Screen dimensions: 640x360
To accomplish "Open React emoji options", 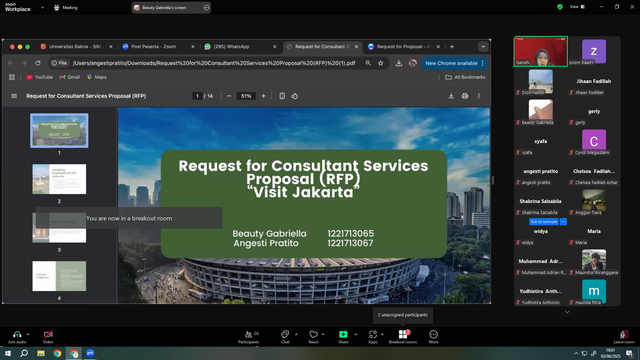I will coord(313,337).
